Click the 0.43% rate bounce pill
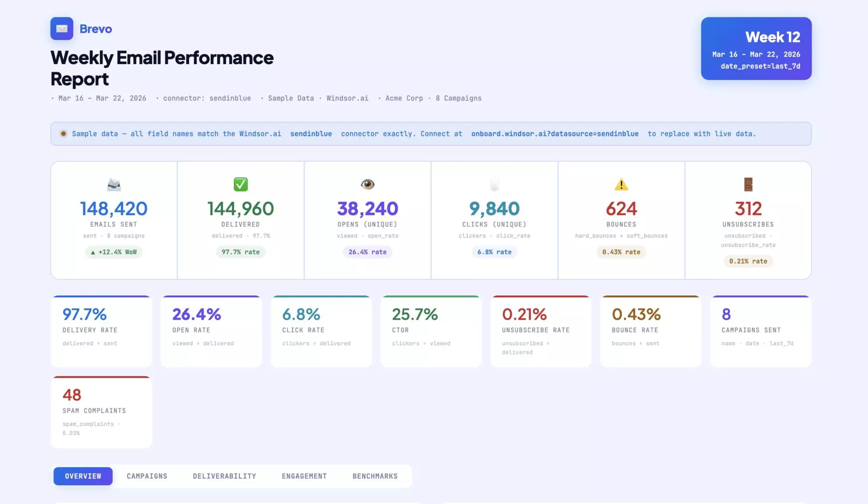Screen dimensions: 868x504 (x=621, y=252)
